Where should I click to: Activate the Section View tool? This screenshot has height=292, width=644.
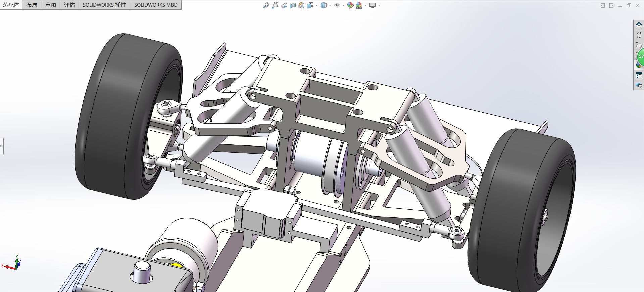[293, 5]
